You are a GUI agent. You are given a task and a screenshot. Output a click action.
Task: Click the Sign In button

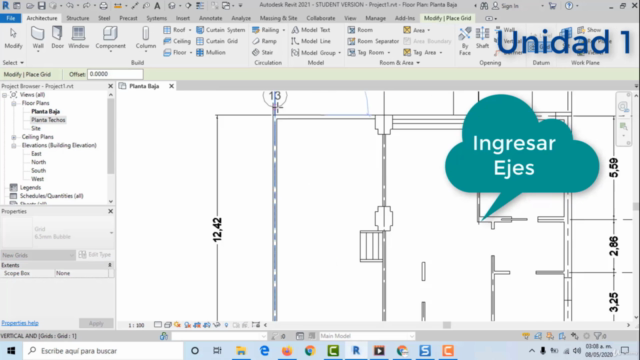coord(505,6)
